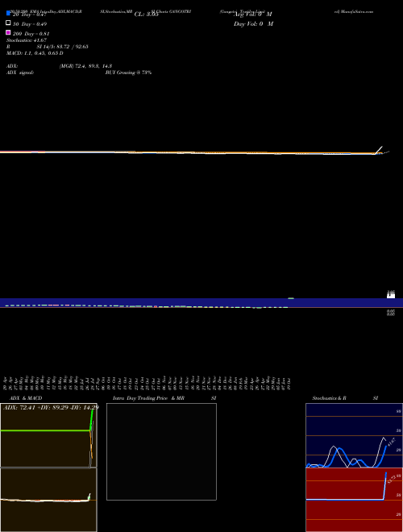The height and width of the screenshot is (532, 403).
Task: Click the ADX green line chart panel
Action: click(x=48, y=435)
